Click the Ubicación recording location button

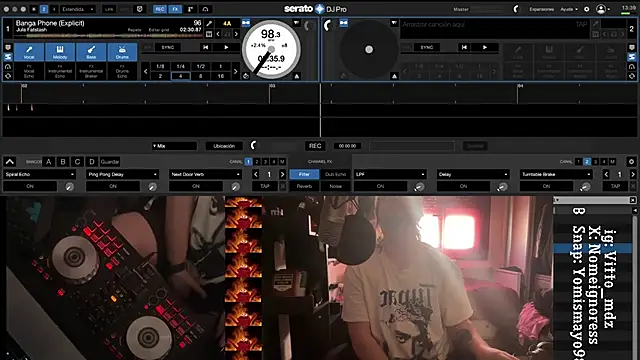click(x=224, y=146)
